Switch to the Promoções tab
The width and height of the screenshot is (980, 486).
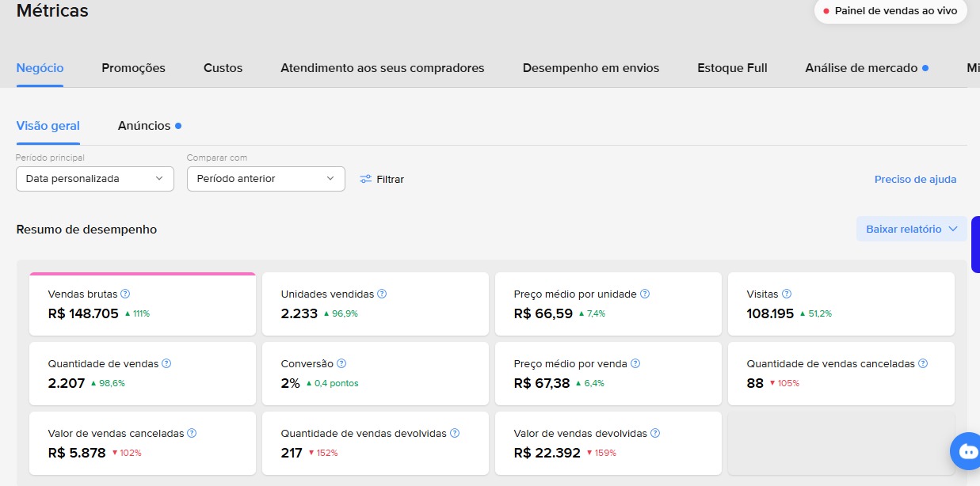(133, 68)
